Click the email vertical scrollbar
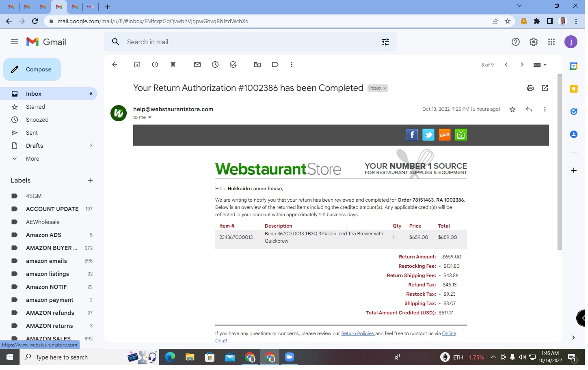The width and height of the screenshot is (588, 370). 560,162
